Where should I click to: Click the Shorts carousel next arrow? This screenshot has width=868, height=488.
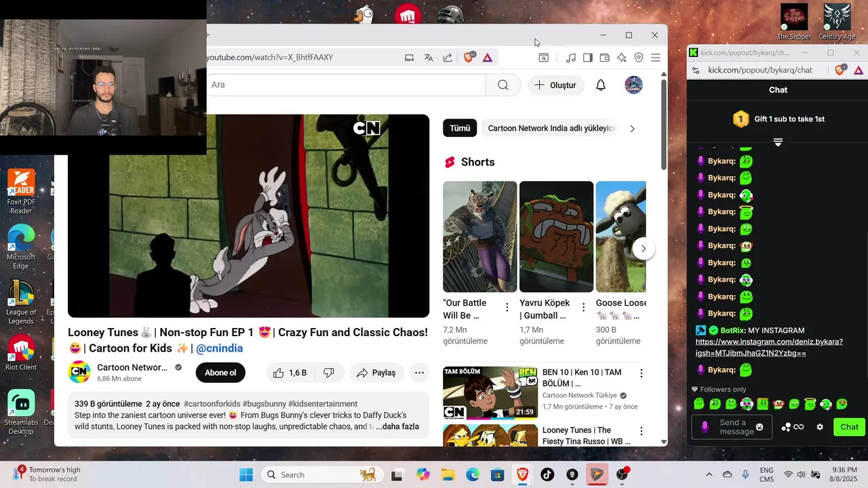point(644,249)
